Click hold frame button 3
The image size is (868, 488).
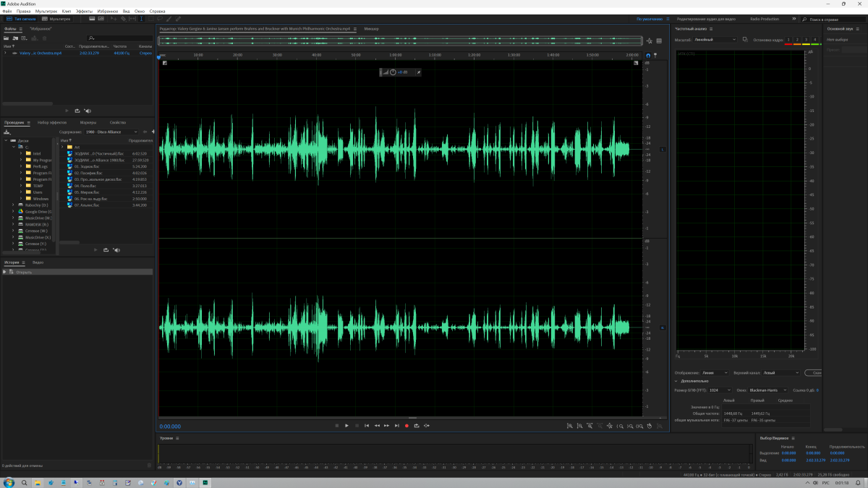click(806, 40)
